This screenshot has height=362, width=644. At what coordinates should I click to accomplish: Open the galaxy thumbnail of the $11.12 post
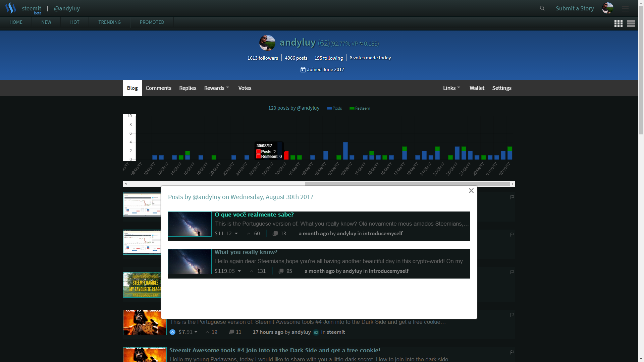190,224
